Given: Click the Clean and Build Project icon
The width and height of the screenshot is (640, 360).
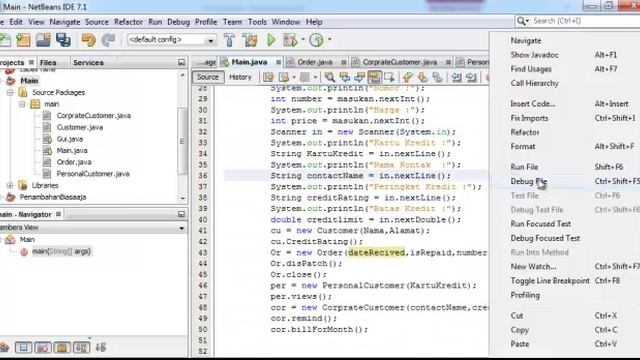Looking at the screenshot, I should click(x=250, y=40).
